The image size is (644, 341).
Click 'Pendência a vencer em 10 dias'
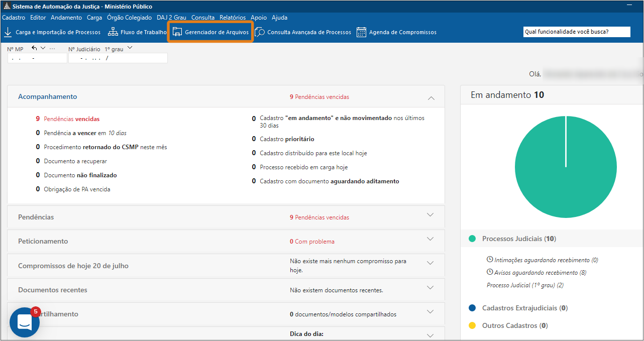tap(81, 133)
